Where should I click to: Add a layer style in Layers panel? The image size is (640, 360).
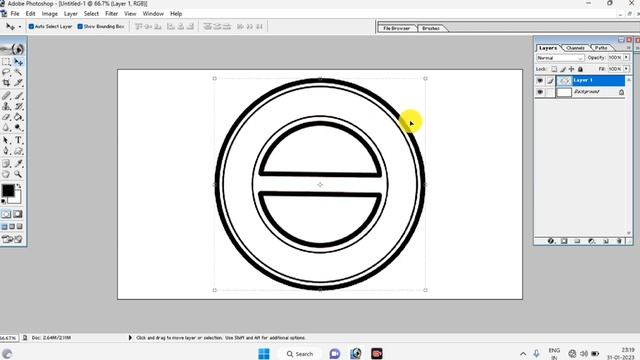pos(551,241)
